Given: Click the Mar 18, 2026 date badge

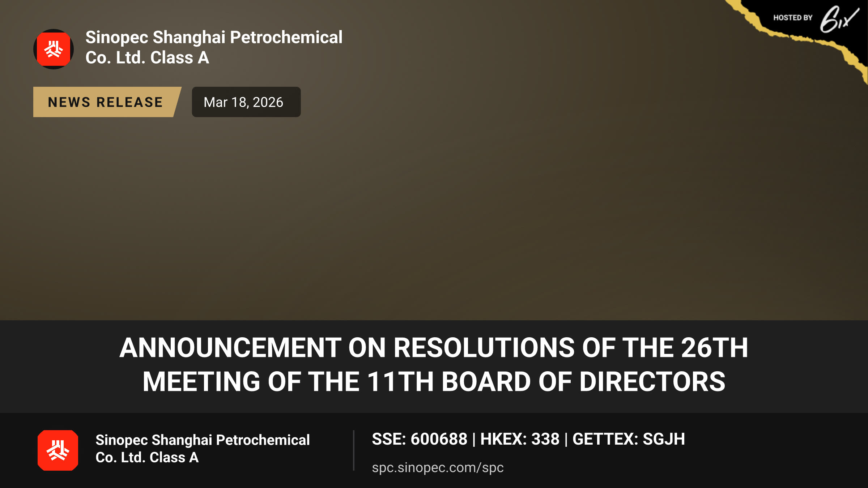Looking at the screenshot, I should (246, 102).
